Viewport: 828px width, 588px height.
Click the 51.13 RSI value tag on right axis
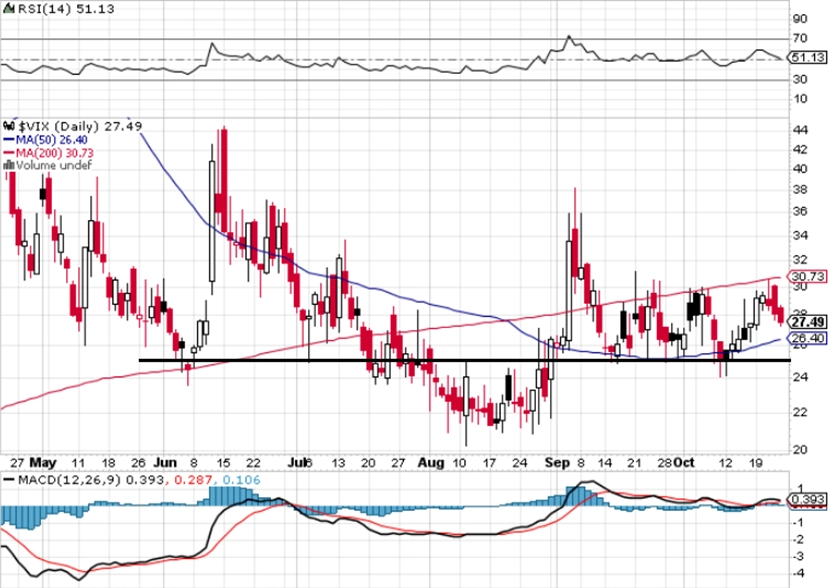coord(806,57)
